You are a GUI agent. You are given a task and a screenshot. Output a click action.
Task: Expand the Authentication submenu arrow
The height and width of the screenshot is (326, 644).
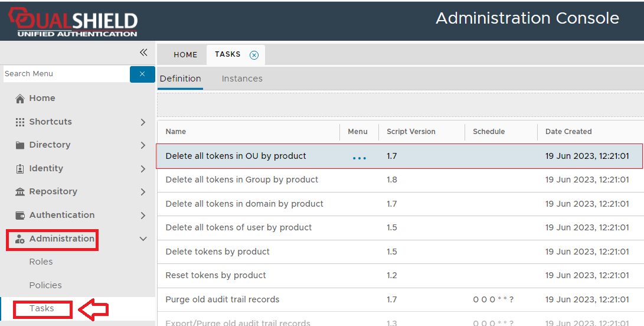(143, 216)
